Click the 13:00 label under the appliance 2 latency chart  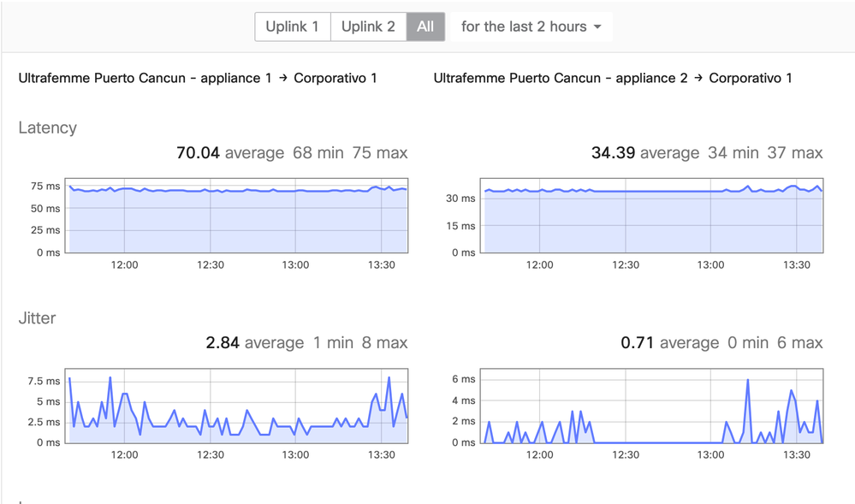point(710,265)
